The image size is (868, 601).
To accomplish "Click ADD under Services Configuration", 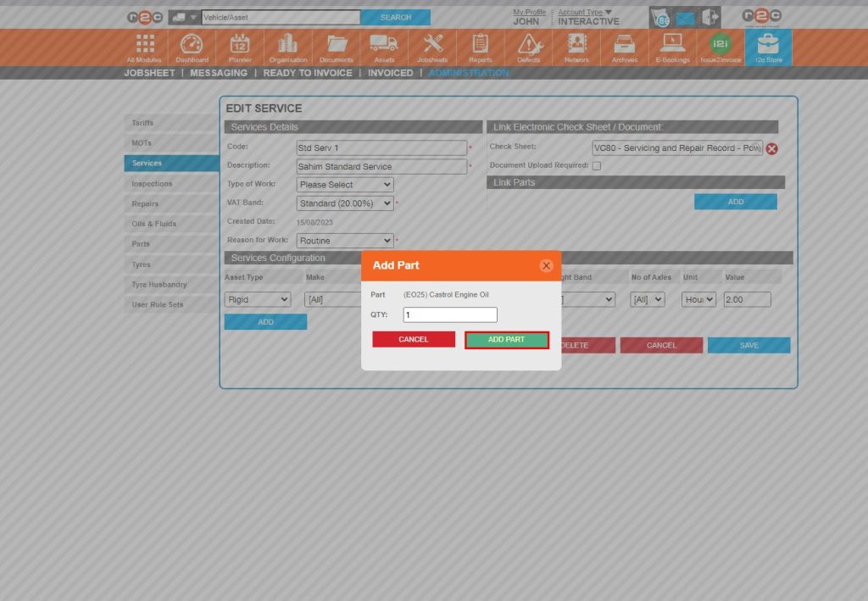I will pos(265,322).
